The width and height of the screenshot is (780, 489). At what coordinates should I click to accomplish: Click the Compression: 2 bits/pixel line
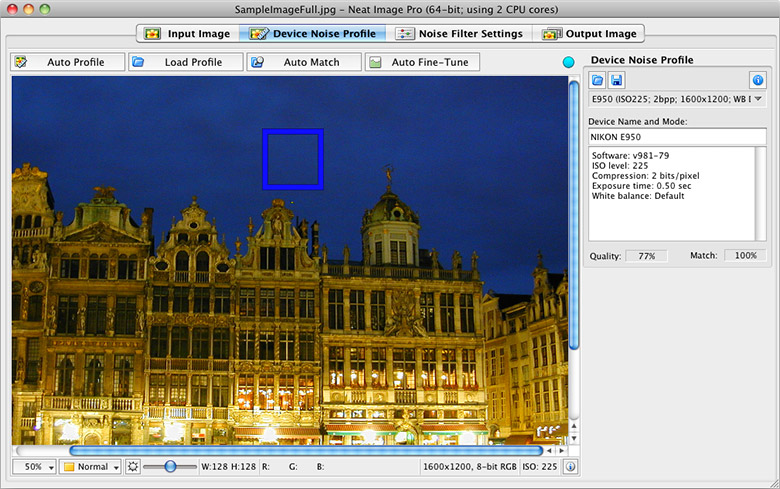point(646,176)
